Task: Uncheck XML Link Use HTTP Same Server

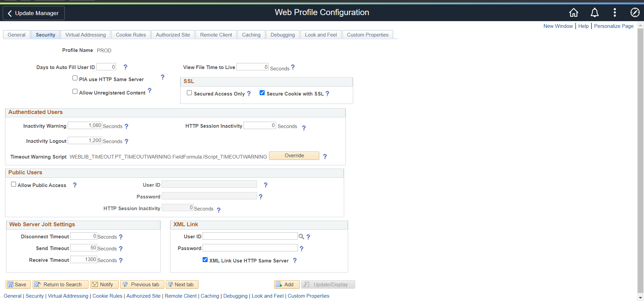Action: click(205, 260)
